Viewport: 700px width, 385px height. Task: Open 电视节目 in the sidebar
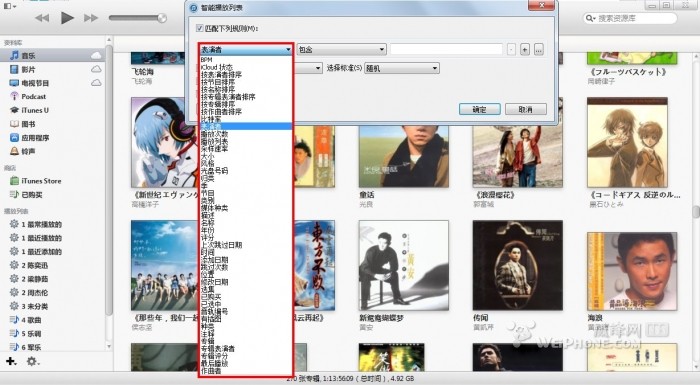click(35, 83)
